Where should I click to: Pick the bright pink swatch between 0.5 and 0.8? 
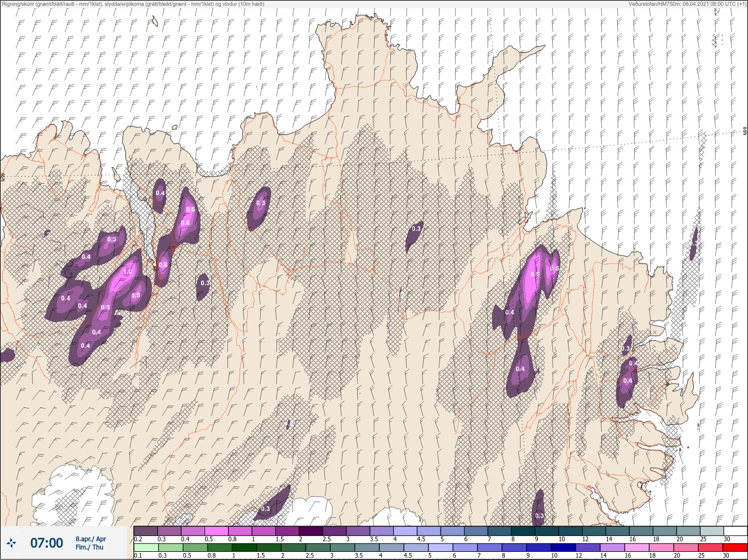pyautogui.click(x=217, y=531)
